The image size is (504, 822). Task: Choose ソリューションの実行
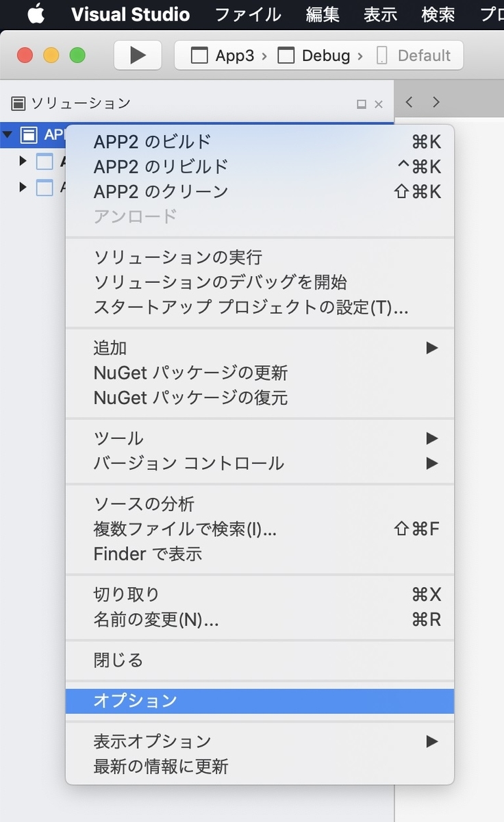(260, 258)
